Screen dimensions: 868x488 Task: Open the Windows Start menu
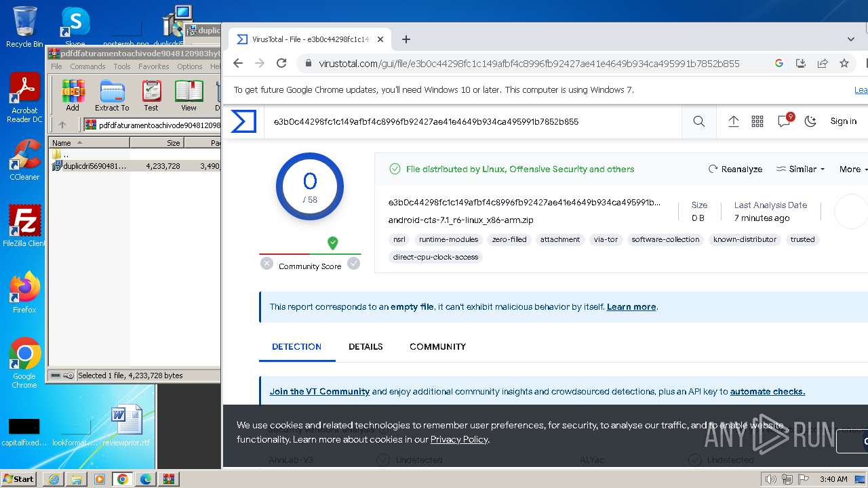click(18, 479)
